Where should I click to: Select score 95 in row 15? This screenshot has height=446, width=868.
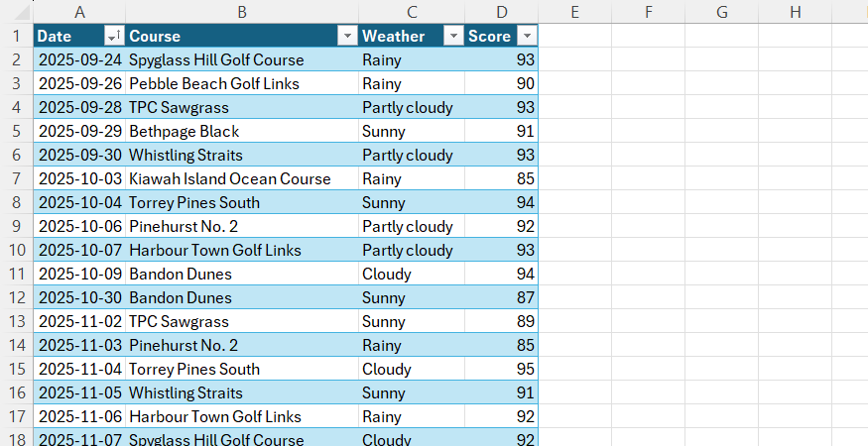click(x=501, y=369)
